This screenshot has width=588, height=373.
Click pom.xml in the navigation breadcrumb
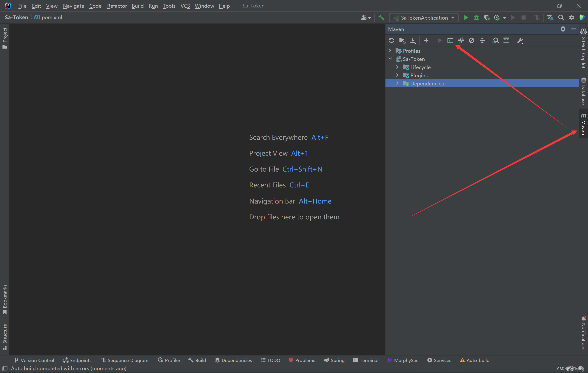point(52,17)
